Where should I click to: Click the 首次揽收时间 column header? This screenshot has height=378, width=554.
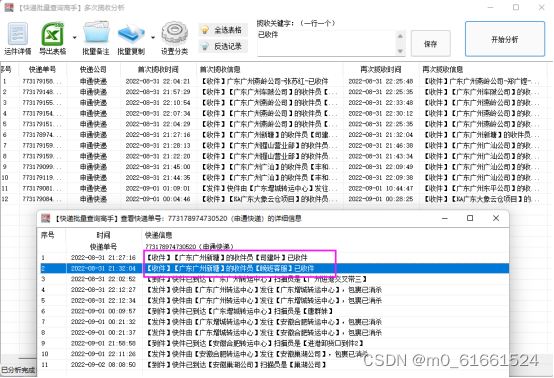tap(158, 69)
